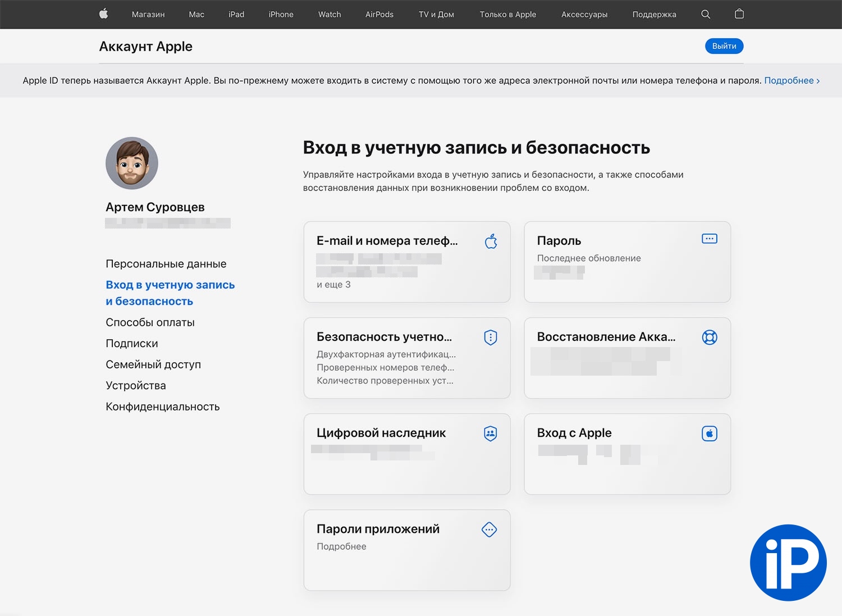842x616 pixels.
Task: Click the lifebuoy icon on Восстановление card
Action: point(710,337)
